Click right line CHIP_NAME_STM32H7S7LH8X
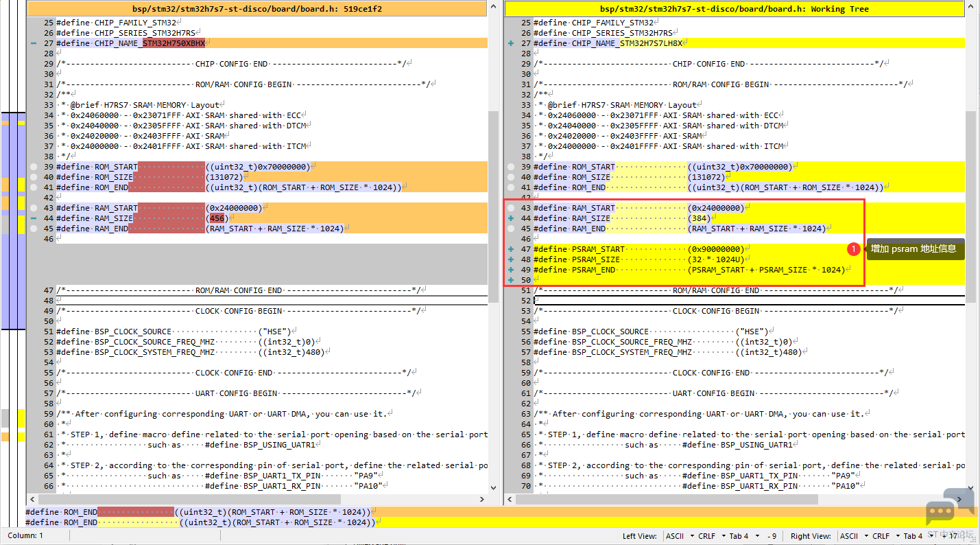Image resolution: width=980 pixels, height=545 pixels. [749, 43]
